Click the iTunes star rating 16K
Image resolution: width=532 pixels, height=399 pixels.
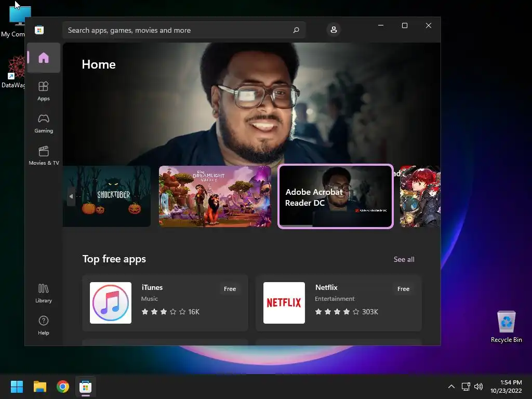[170, 312]
